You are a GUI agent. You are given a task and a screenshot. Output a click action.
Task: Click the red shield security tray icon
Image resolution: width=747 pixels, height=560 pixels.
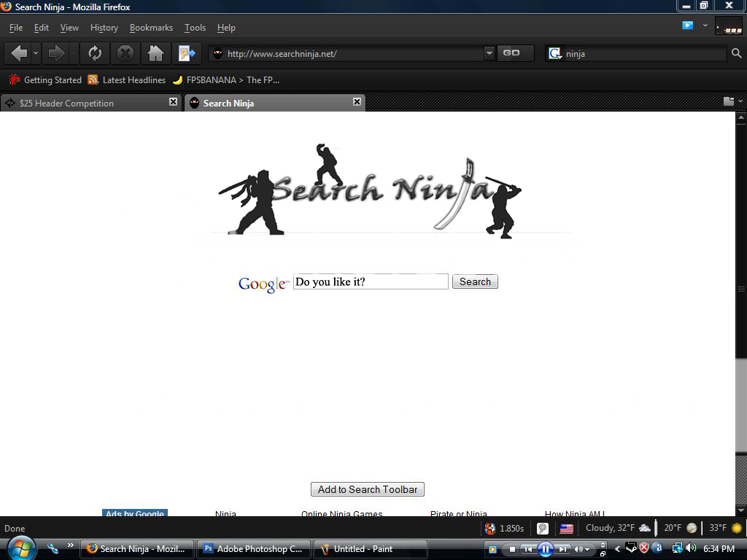(644, 548)
